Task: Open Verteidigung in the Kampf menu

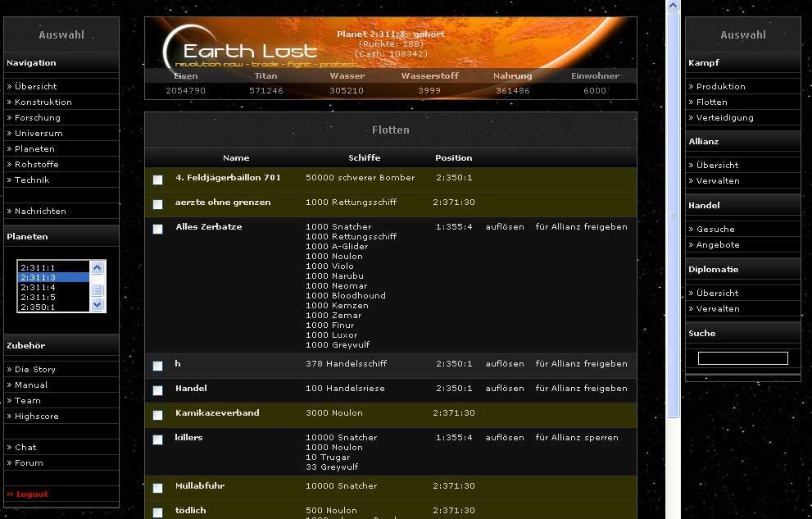Action: pos(725,117)
